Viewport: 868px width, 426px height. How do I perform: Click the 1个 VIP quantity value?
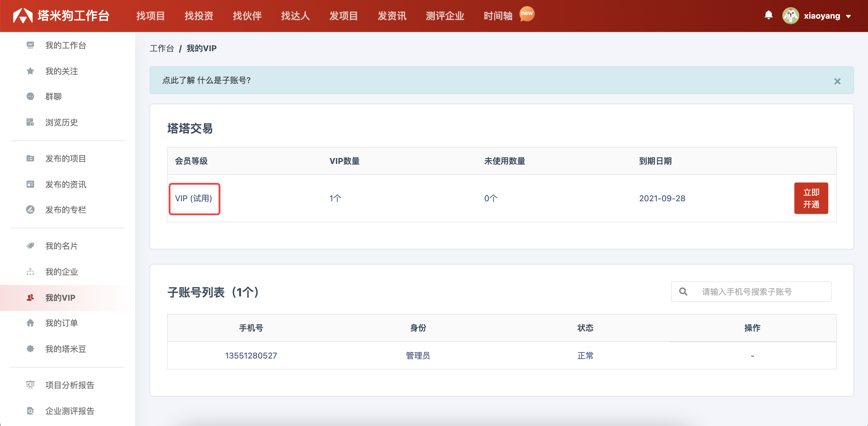coord(335,198)
